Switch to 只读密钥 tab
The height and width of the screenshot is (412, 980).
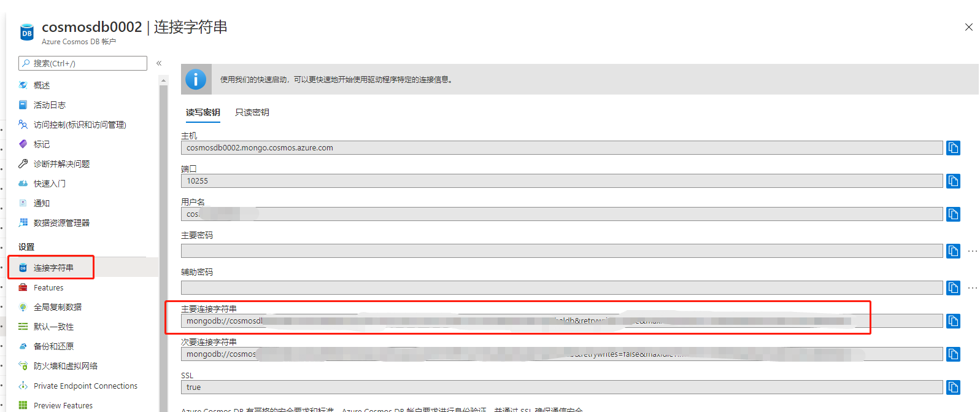click(x=252, y=112)
